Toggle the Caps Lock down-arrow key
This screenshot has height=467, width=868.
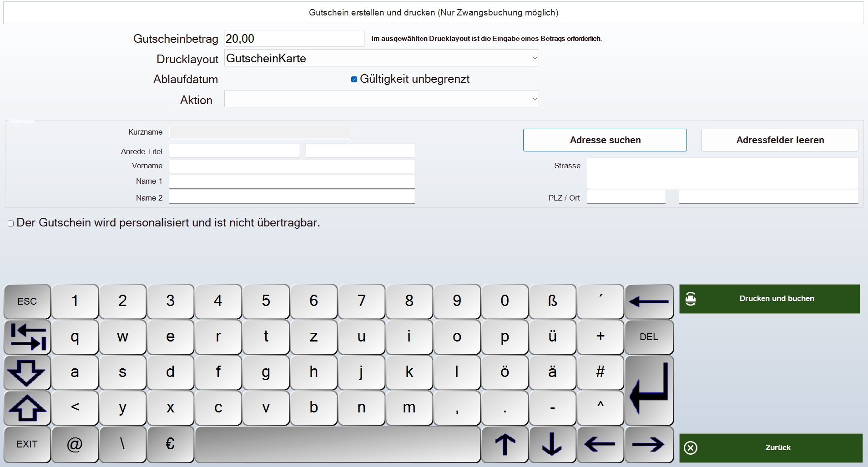click(27, 372)
